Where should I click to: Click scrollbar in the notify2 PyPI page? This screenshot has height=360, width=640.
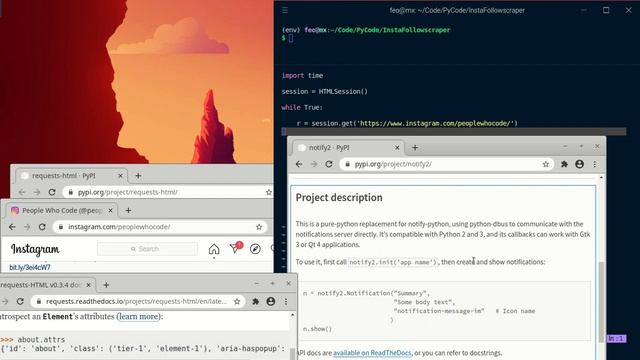(601, 302)
